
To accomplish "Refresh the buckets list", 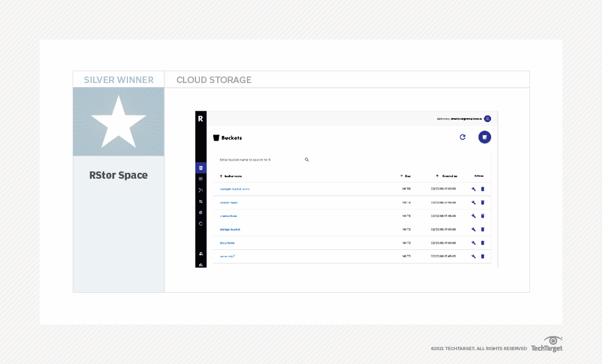I will (x=463, y=137).
